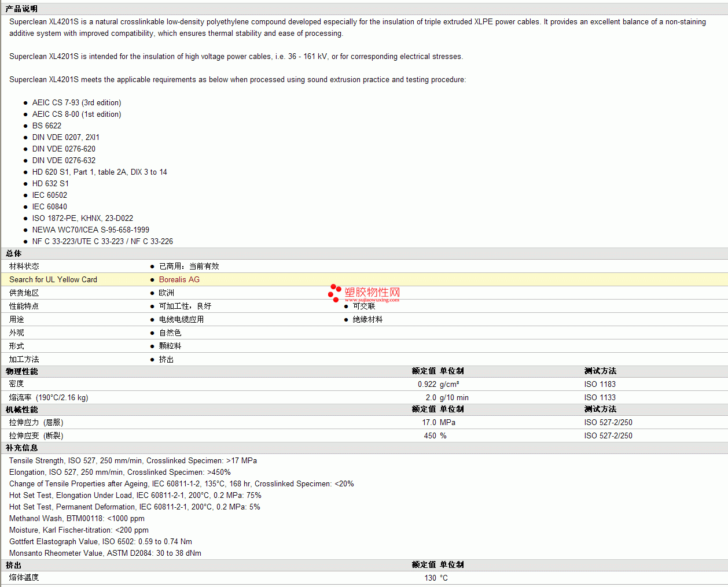
Task: Click the 产品说明 section header
Action: pyautogui.click(x=21, y=9)
